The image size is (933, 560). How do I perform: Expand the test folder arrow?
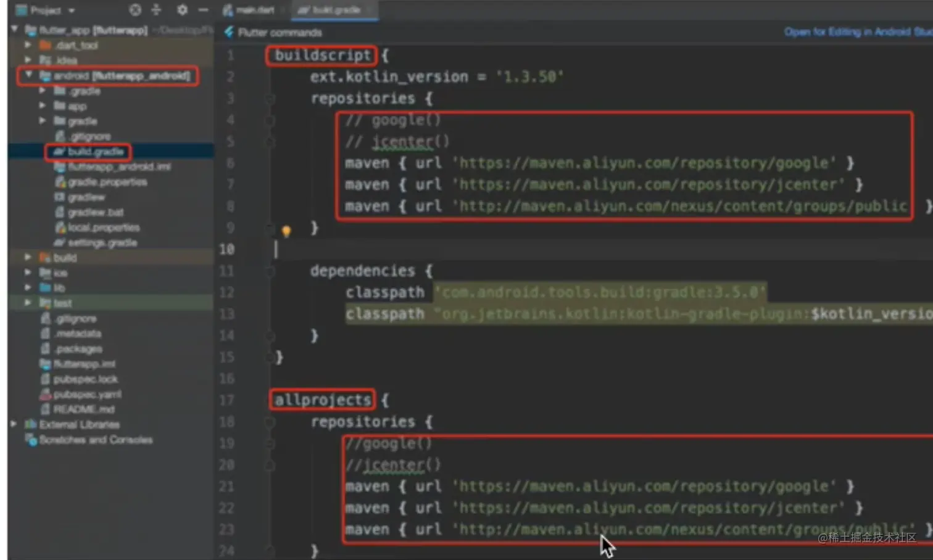(x=28, y=303)
